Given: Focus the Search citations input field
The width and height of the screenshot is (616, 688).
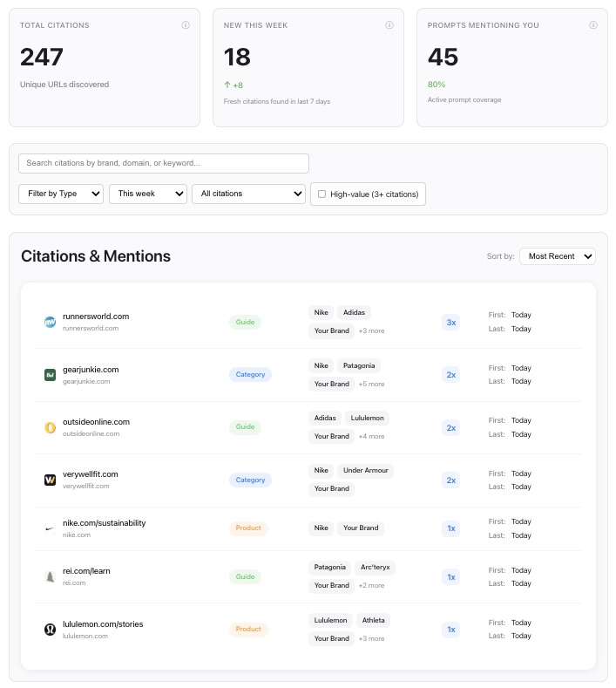Looking at the screenshot, I should (164, 163).
